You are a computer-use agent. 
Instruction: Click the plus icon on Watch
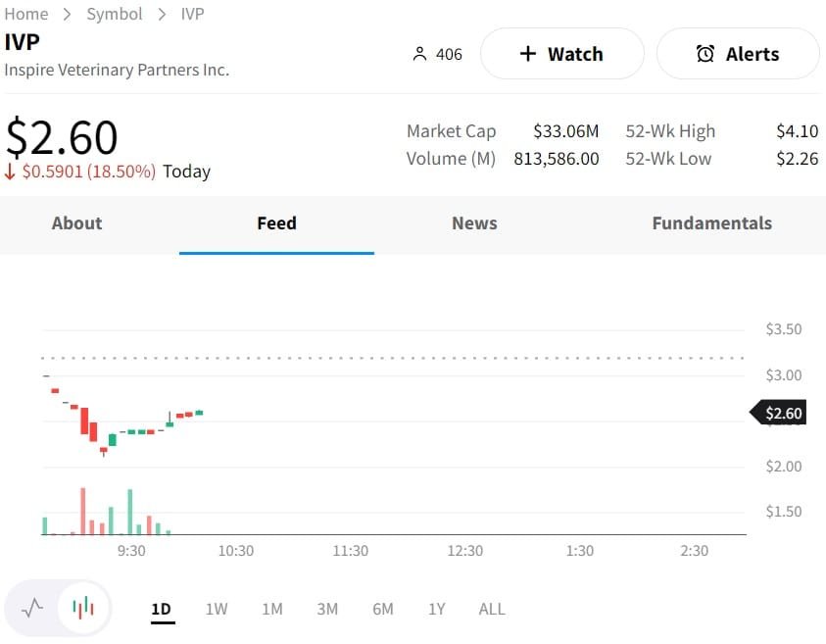coord(528,54)
